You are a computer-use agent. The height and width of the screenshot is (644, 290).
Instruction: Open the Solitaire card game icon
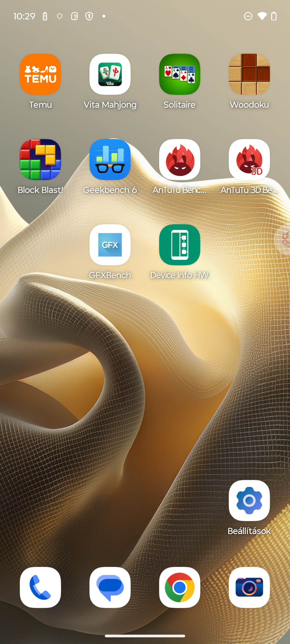(179, 74)
